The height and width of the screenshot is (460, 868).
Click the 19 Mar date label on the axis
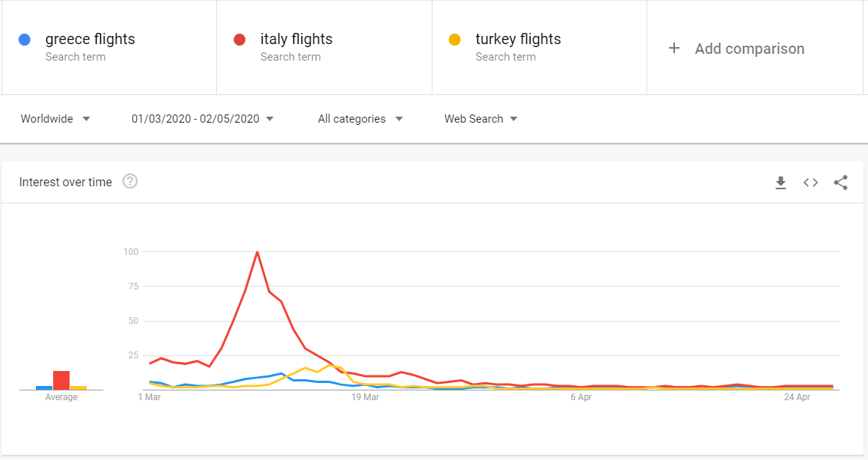[365, 397]
